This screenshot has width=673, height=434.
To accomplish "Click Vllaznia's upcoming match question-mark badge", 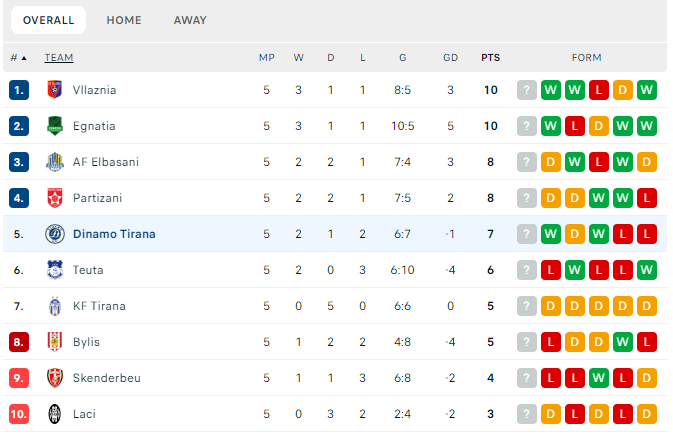I will [527, 90].
